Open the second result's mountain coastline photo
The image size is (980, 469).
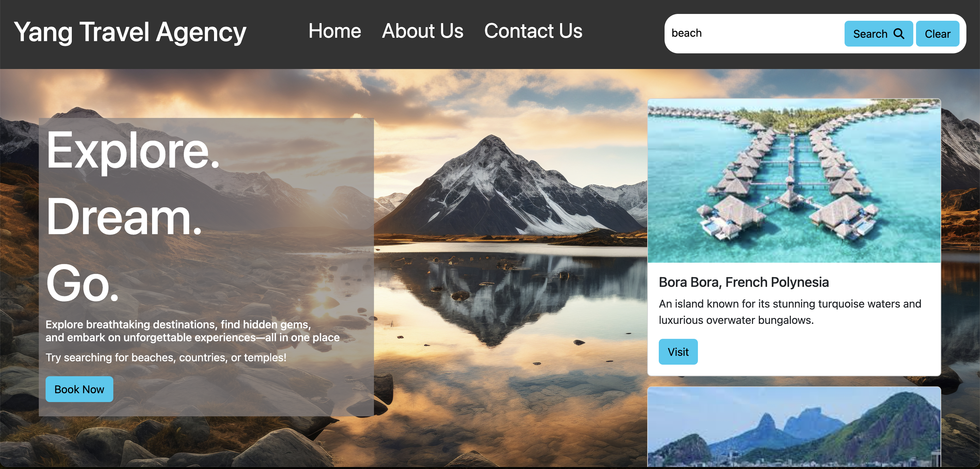pos(794,427)
